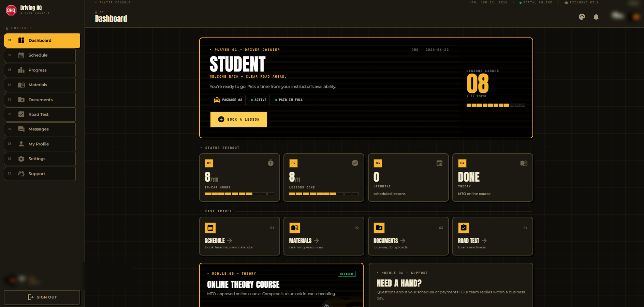
Task: Open Progress from the sidebar
Action: [x=40, y=70]
